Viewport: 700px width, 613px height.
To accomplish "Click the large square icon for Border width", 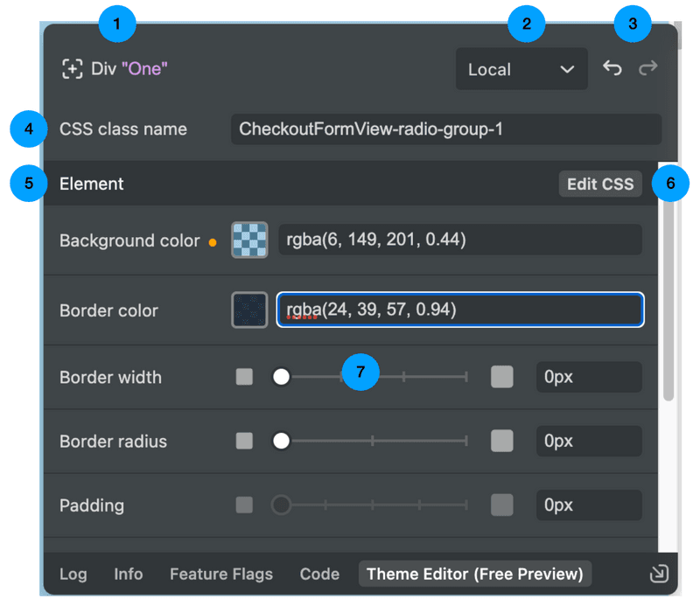I will [501, 377].
